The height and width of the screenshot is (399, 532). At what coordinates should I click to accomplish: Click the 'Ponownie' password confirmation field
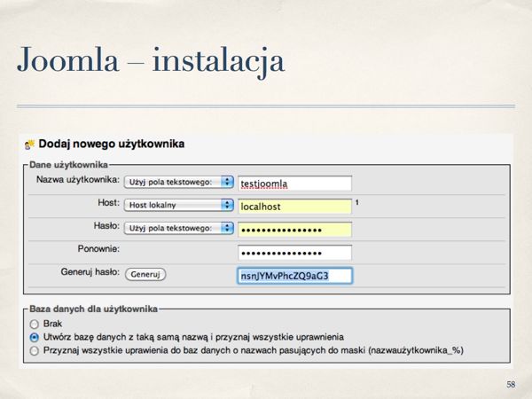click(x=295, y=253)
